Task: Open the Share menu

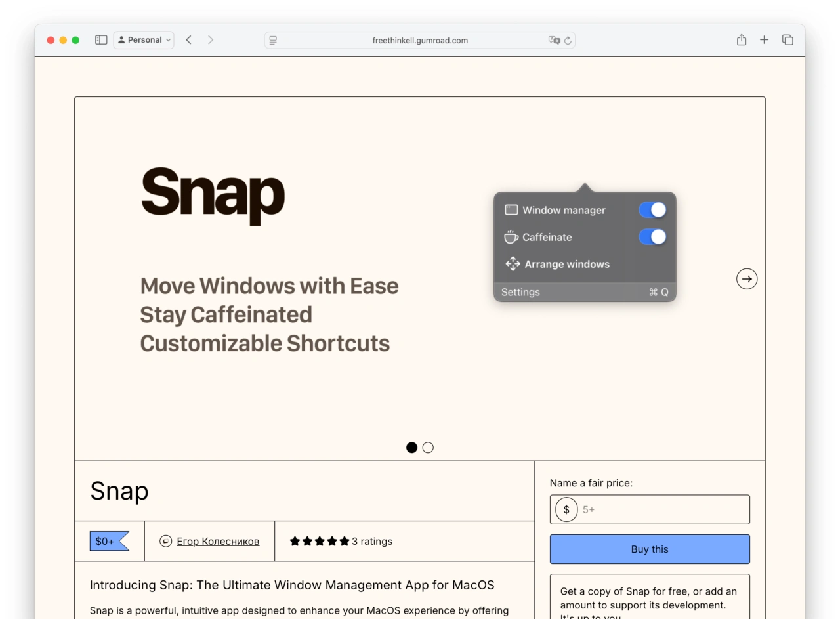Action: click(742, 40)
